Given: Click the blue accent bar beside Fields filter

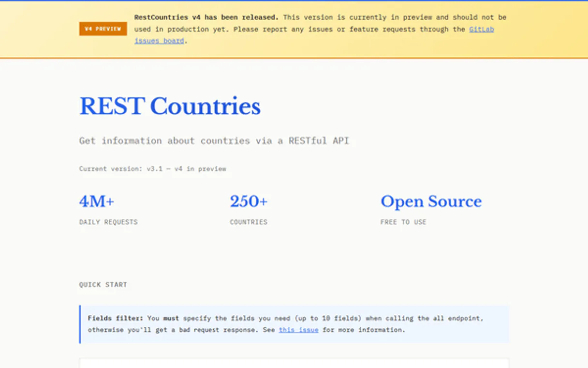Looking at the screenshot, I should (x=80, y=324).
